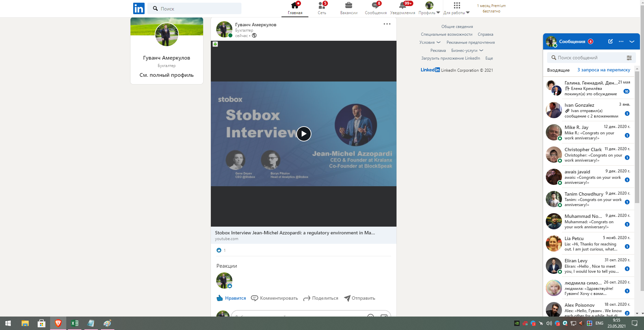644x330 pixels.
Task: Open the Специальные возможности link
Action: [447, 34]
